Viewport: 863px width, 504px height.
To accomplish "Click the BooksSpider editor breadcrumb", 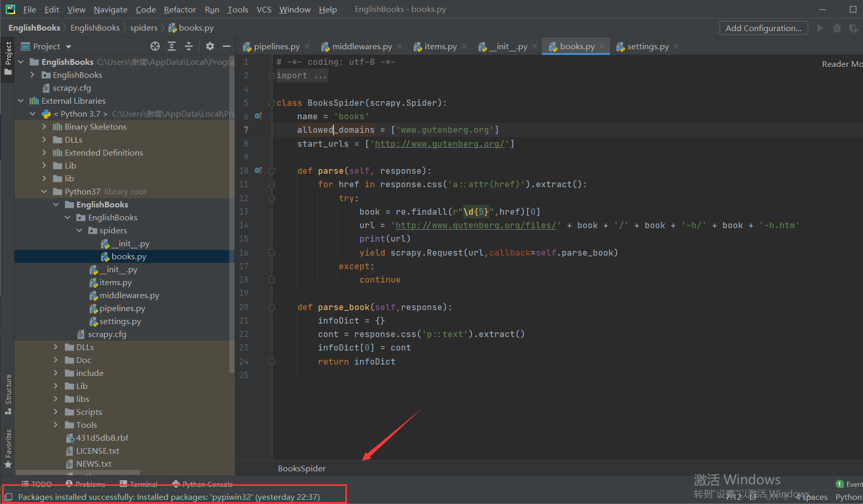I will pos(302,468).
